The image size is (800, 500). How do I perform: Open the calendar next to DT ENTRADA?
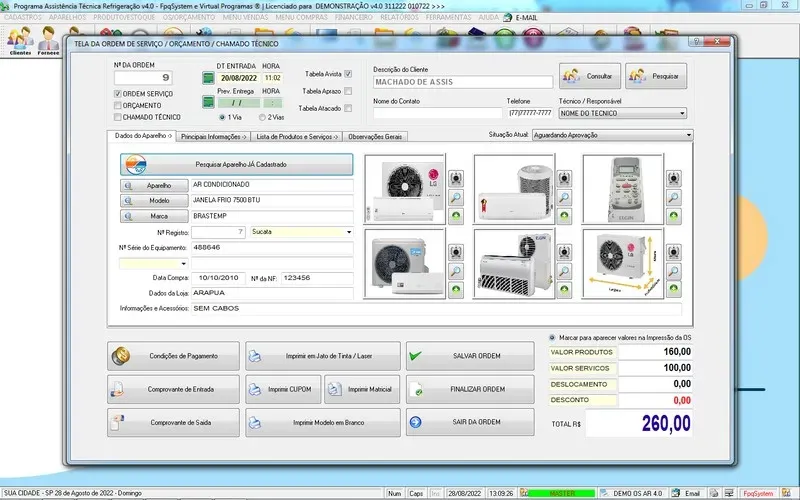[208, 78]
